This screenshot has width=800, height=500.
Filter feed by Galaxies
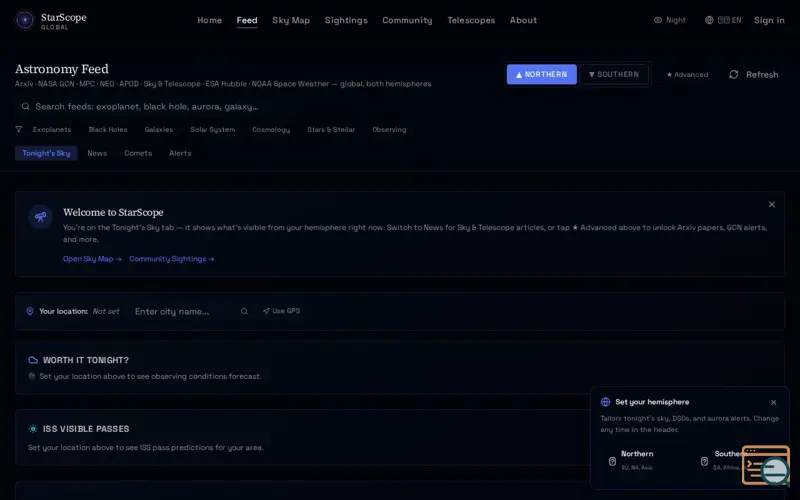pos(159,130)
